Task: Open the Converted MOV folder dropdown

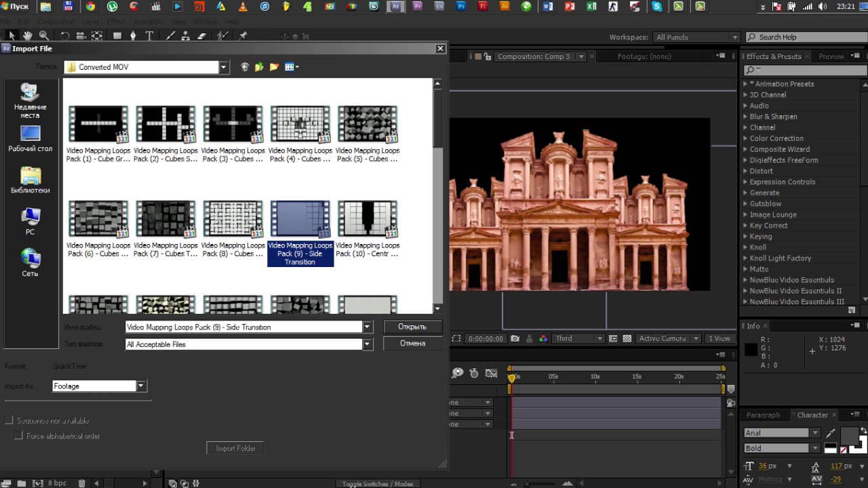Action: (224, 67)
